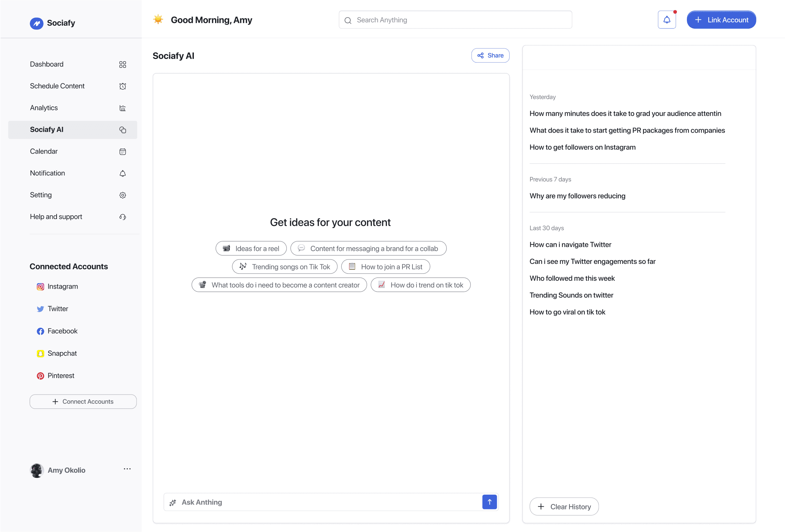Choose the 'Ideas for a reel' suggestion chip
The width and height of the screenshot is (785, 532).
[251, 249]
